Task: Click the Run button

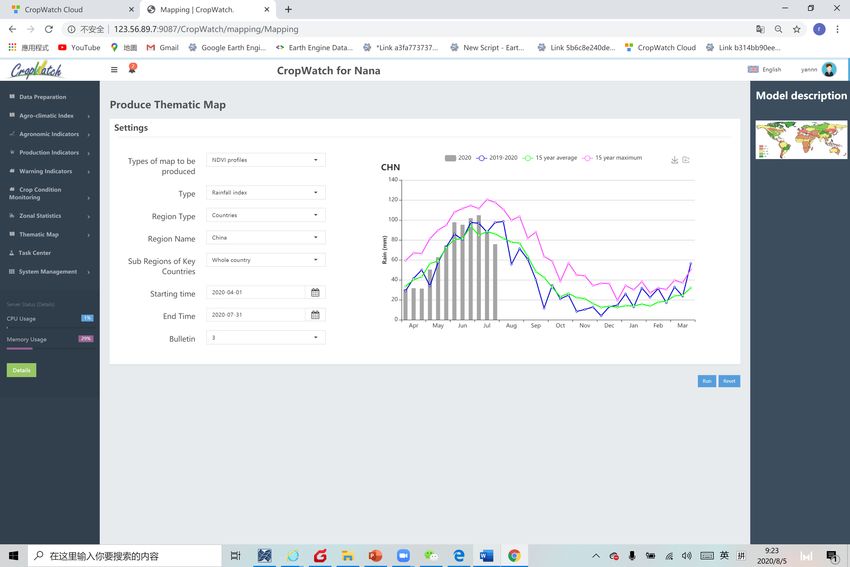Action: 707,381
